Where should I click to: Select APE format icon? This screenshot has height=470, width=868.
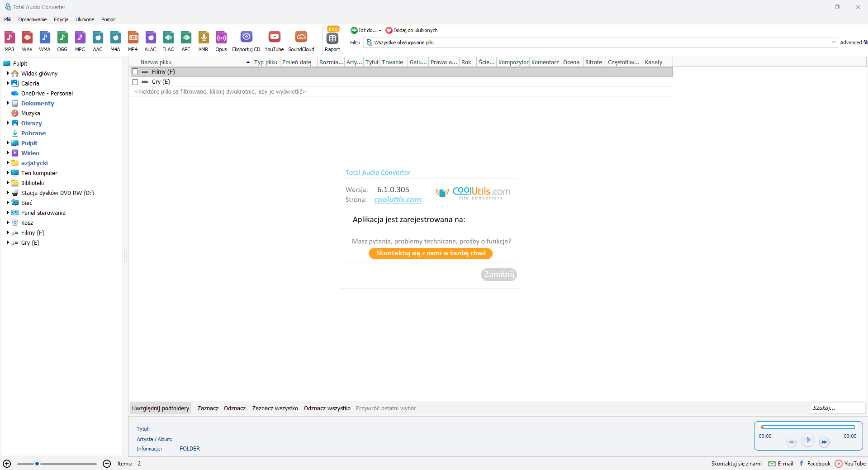186,41
